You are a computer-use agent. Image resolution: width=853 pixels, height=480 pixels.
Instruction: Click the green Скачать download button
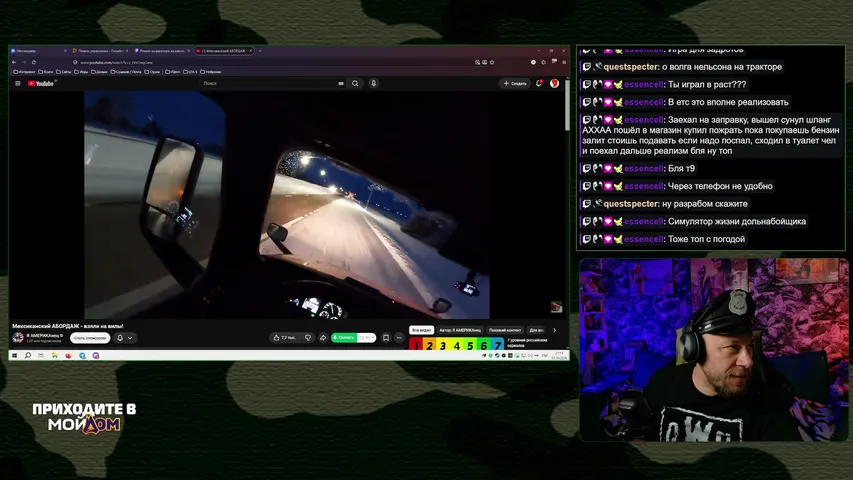[x=344, y=338]
